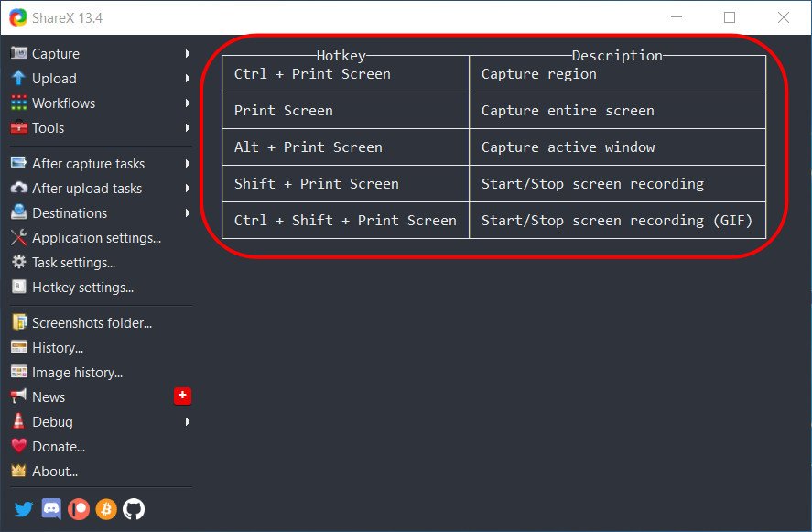
Task: Click the Ctrl + Print Screen hotkey row
Action: click(345, 74)
